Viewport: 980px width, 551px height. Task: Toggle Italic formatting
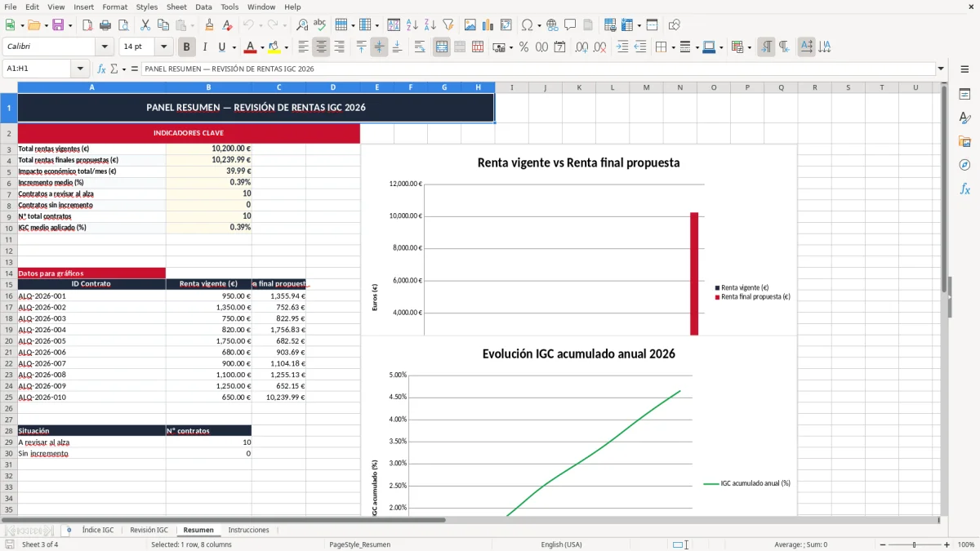[205, 47]
